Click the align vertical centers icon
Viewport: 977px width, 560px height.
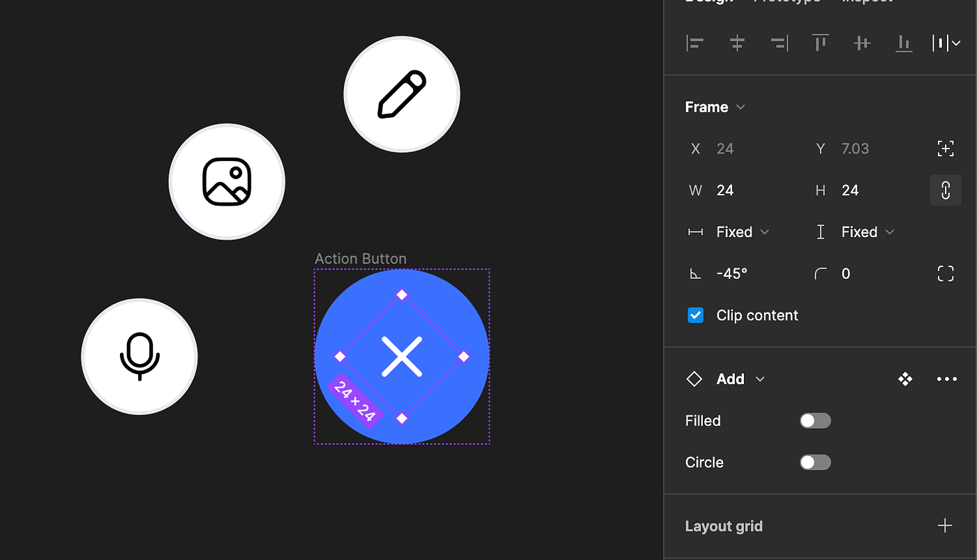point(862,43)
